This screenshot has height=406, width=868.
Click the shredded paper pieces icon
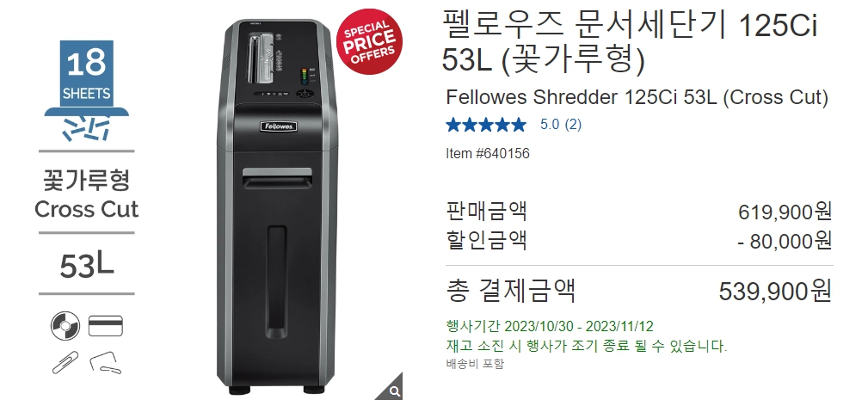tap(87, 129)
